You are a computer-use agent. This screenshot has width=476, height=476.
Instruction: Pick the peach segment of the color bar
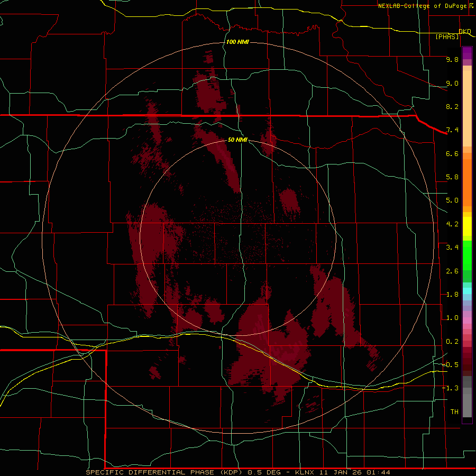[x=467, y=108]
